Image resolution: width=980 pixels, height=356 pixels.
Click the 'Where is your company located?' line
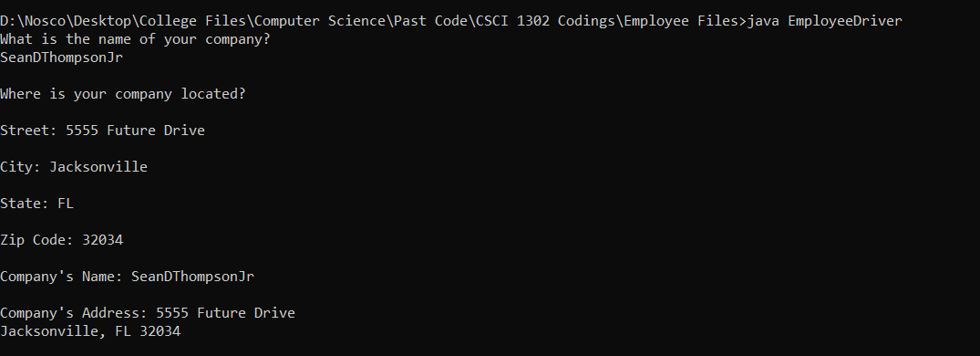point(122,94)
